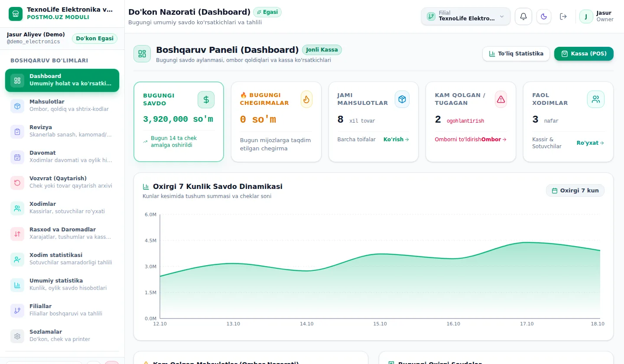Click the Mahsulotlar box icon
The image size is (624, 364).
point(17,106)
